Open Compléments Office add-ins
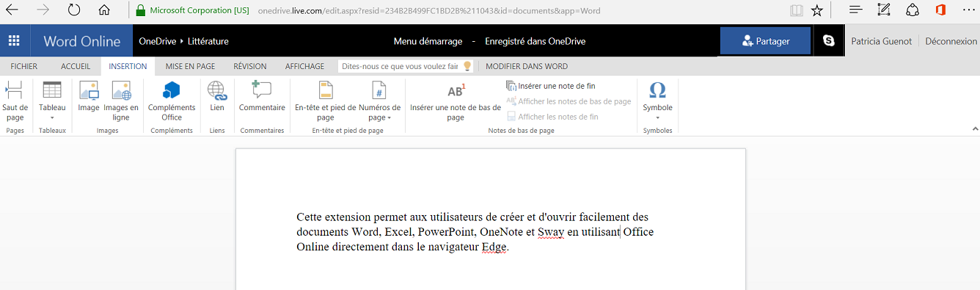This screenshot has height=290, width=980. click(x=172, y=101)
